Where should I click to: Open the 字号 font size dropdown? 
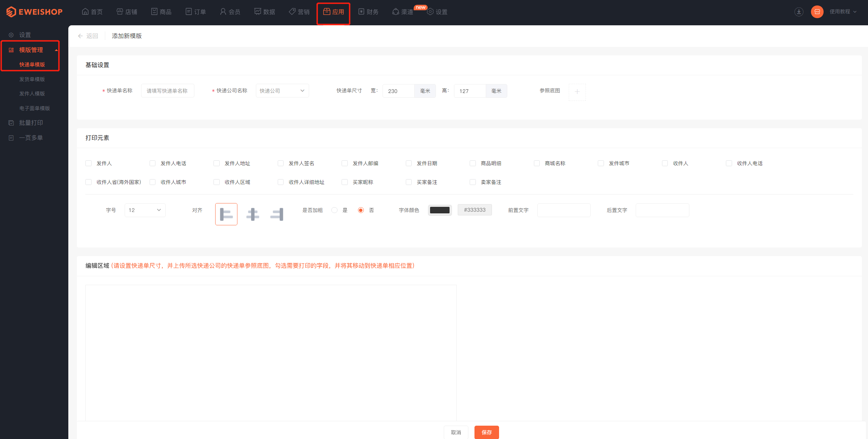145,210
